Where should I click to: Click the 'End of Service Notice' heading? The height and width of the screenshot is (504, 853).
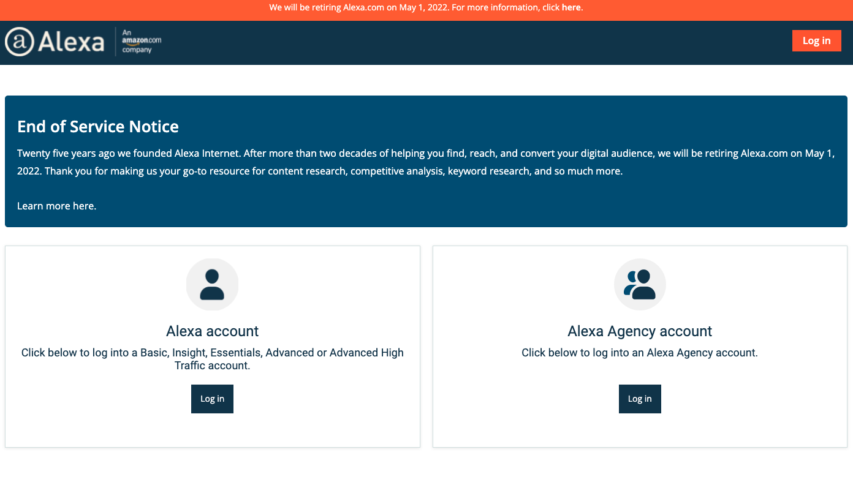click(98, 127)
